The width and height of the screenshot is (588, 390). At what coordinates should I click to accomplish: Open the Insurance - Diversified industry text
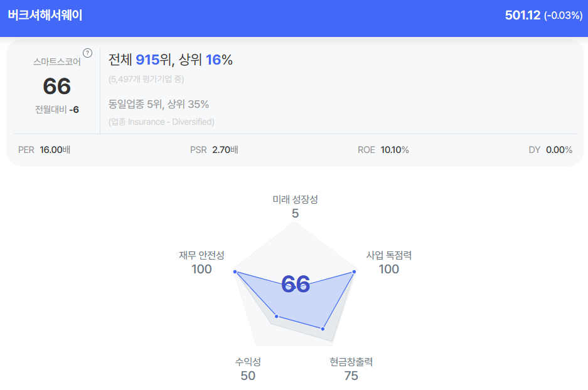tap(161, 122)
